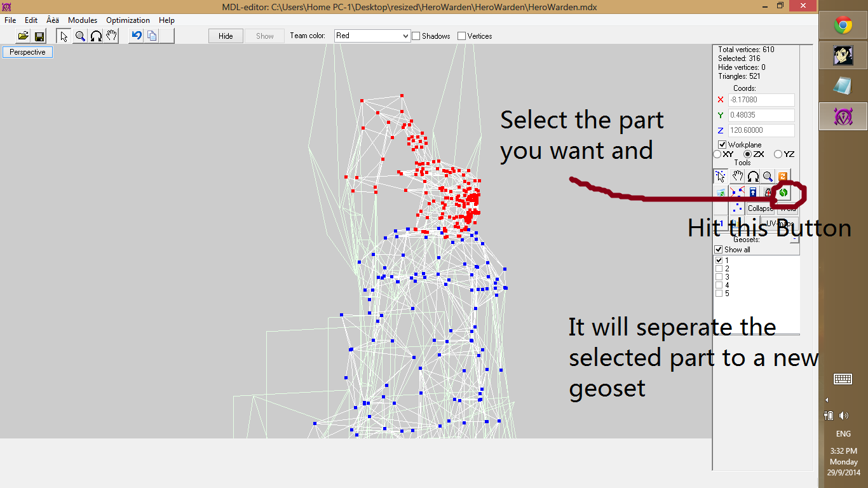Open the notepad app in taskbar

843,86
